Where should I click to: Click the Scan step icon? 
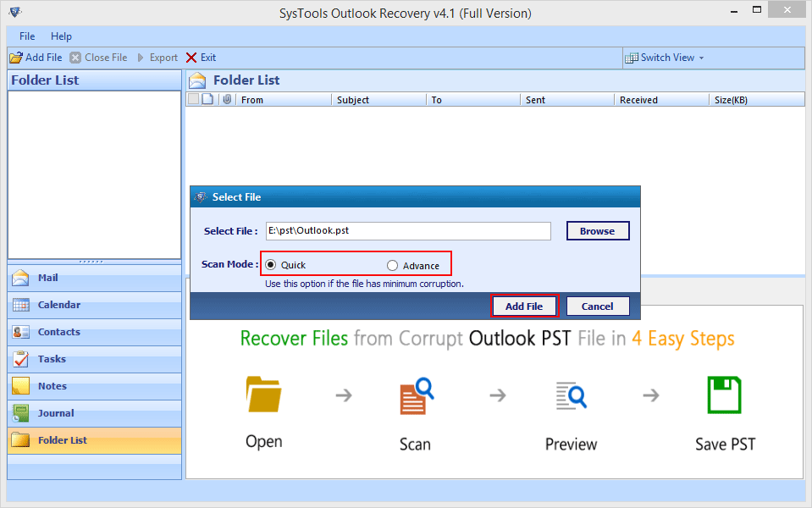pos(417,395)
